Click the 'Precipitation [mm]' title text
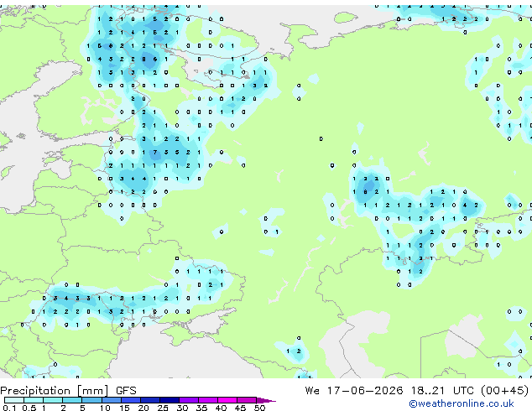 (x=55, y=391)
